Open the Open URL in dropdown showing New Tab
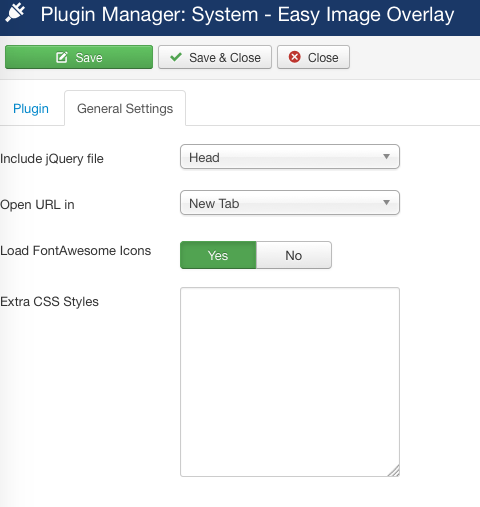Screen dimensions: 480x507 290,203
